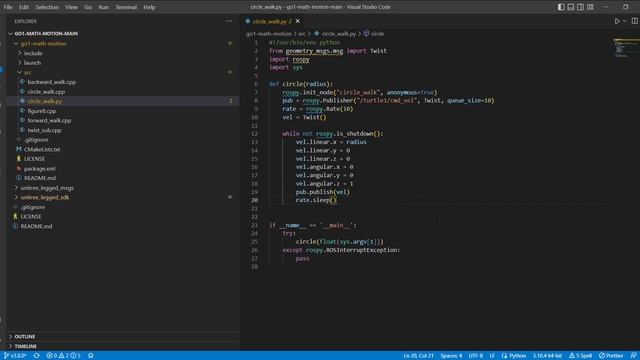
Task: Open twist_sub.cpp file
Action: [44, 130]
